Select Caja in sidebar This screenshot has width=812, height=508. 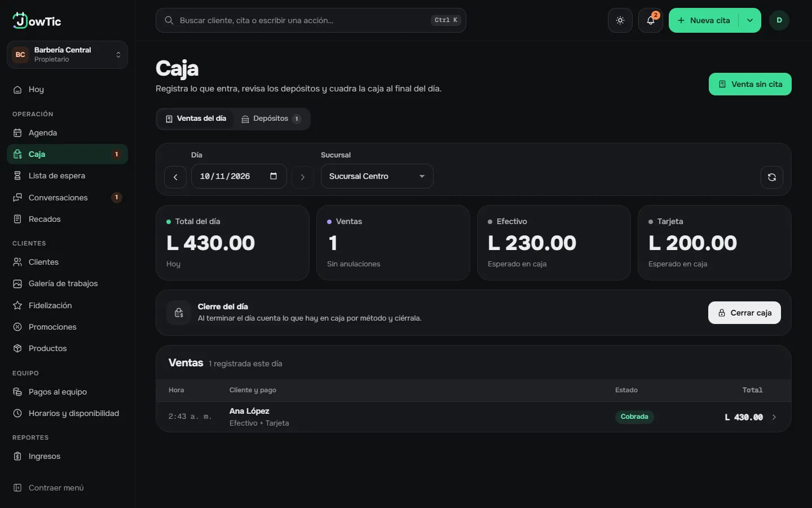pyautogui.click(x=67, y=154)
